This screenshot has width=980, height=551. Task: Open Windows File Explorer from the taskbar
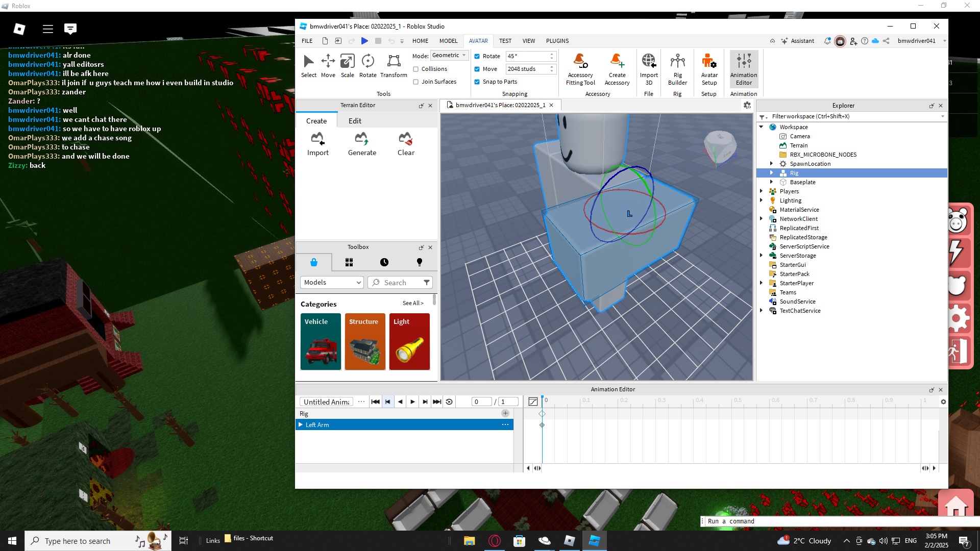point(469,541)
